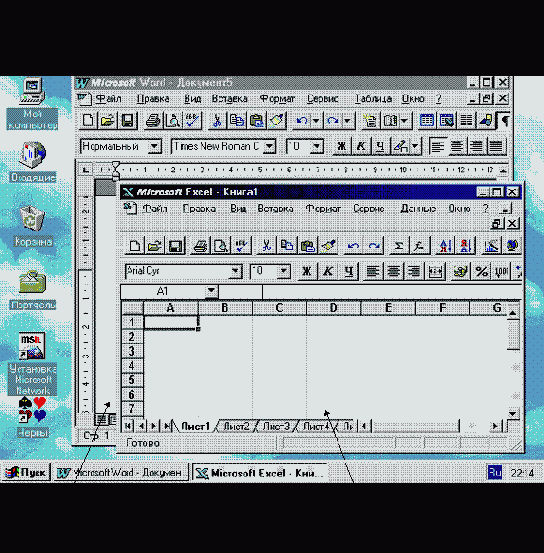544x553 pixels.
Task: Select row header 5 in Excel
Action: point(132,380)
